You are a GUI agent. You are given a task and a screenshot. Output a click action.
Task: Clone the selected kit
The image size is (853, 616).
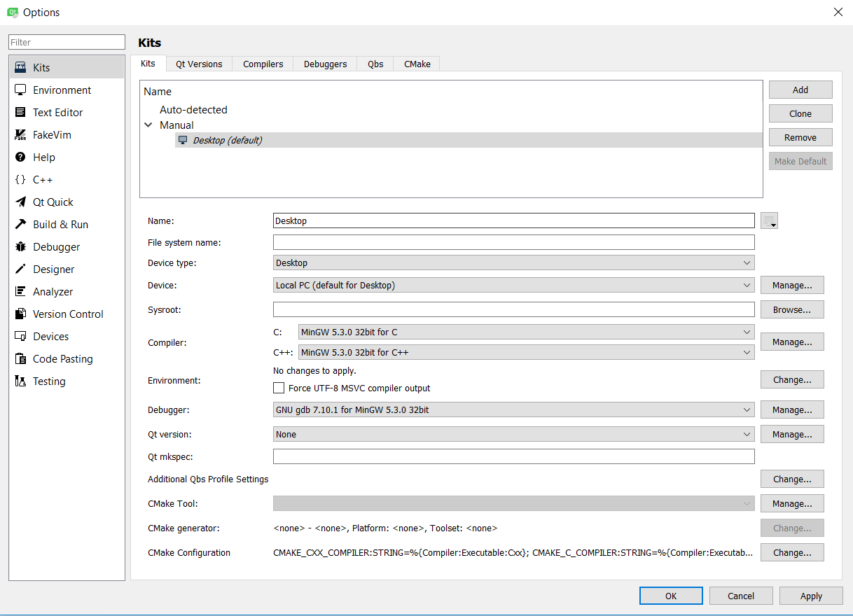[800, 113]
